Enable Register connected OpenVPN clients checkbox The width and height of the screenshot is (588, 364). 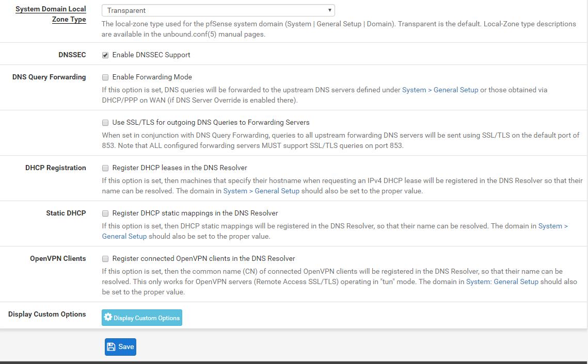coord(105,258)
